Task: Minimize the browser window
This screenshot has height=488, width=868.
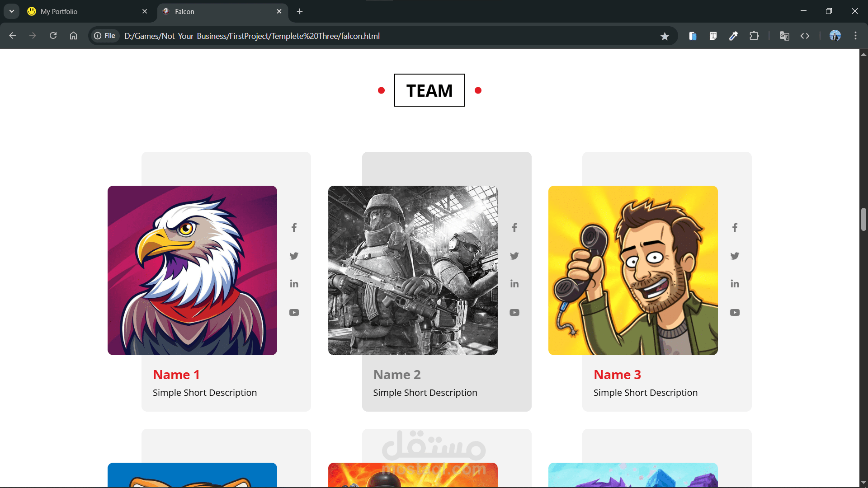Action: coord(803,11)
